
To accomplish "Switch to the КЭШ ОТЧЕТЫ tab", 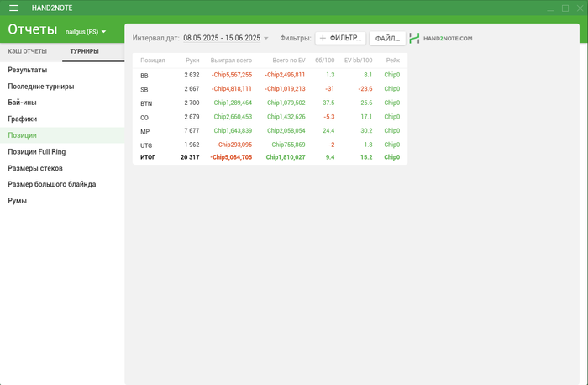I will click(28, 51).
